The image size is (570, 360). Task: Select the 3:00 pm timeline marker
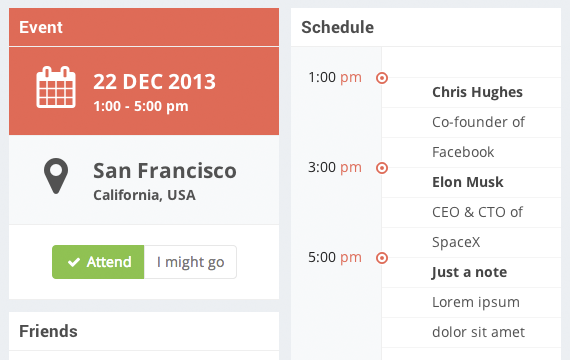point(382,168)
